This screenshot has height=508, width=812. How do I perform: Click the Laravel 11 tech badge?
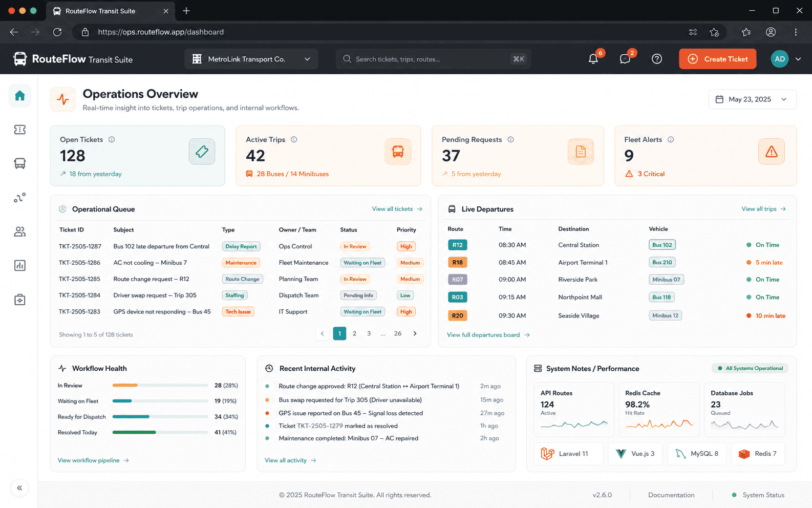click(568, 454)
